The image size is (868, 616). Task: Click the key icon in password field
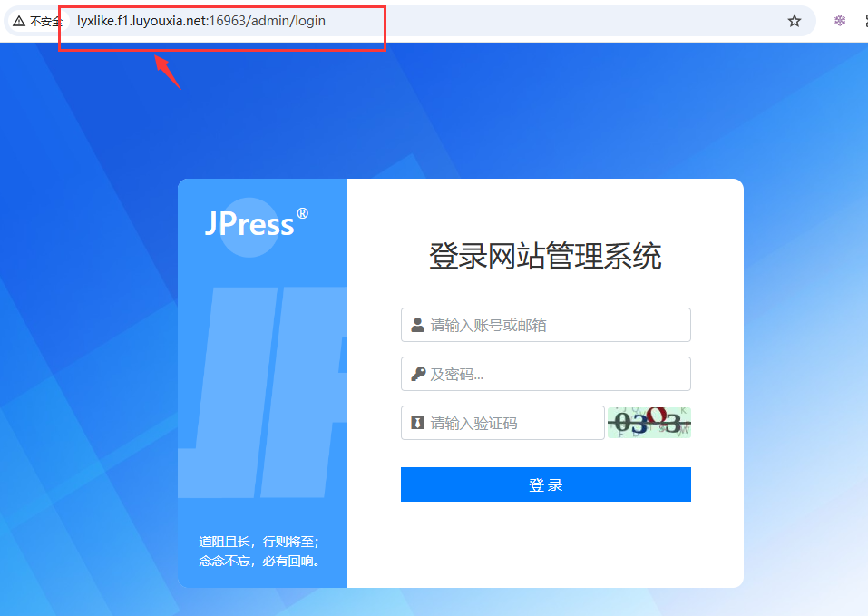418,374
